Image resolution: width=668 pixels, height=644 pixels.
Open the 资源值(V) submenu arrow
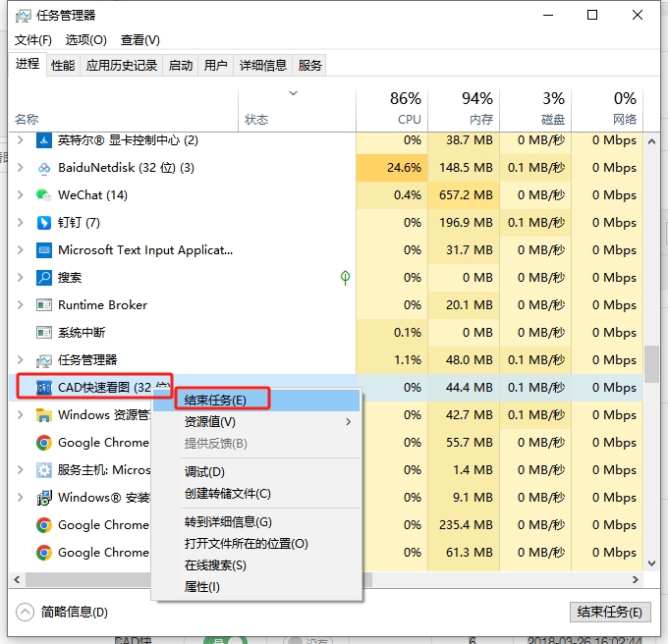[x=348, y=422]
